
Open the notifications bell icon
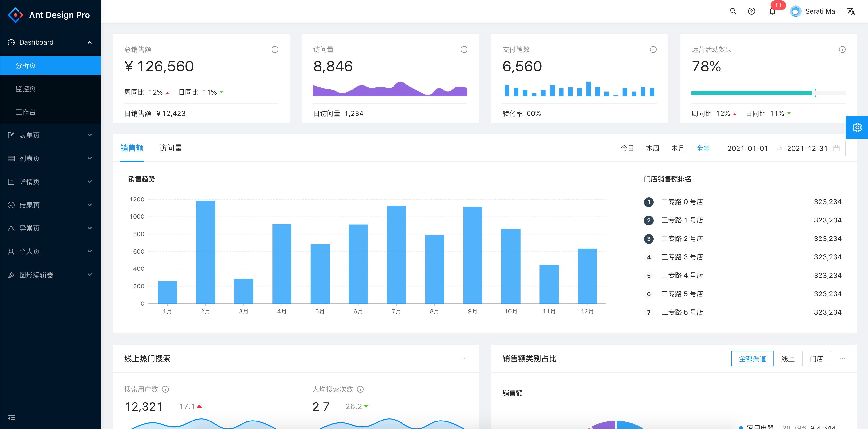pos(772,12)
